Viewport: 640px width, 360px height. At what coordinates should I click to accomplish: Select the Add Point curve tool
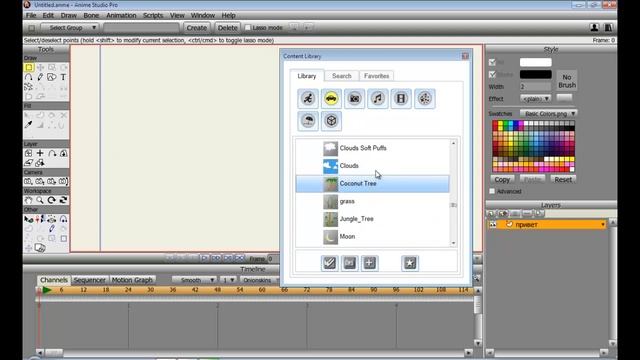tap(28, 77)
